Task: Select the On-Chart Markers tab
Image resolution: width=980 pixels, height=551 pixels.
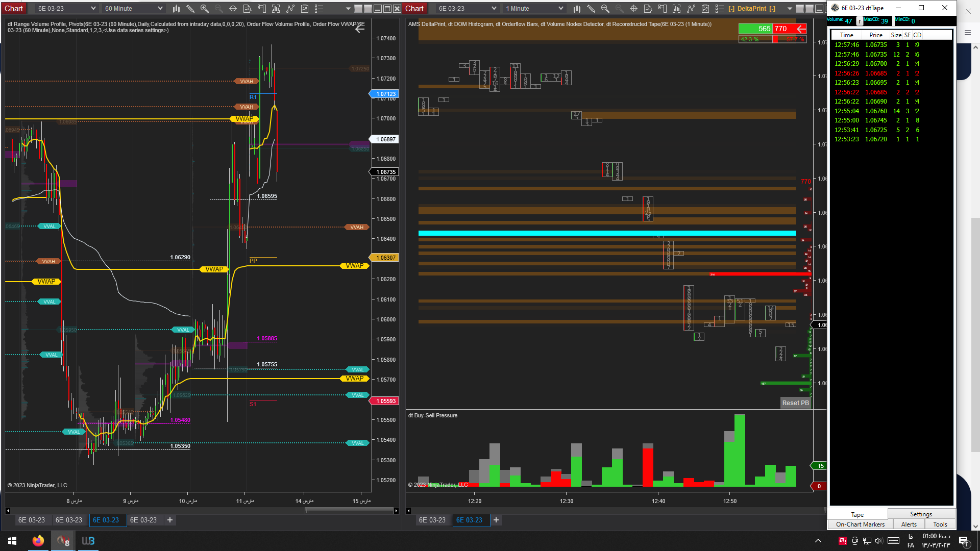Action: [860, 524]
